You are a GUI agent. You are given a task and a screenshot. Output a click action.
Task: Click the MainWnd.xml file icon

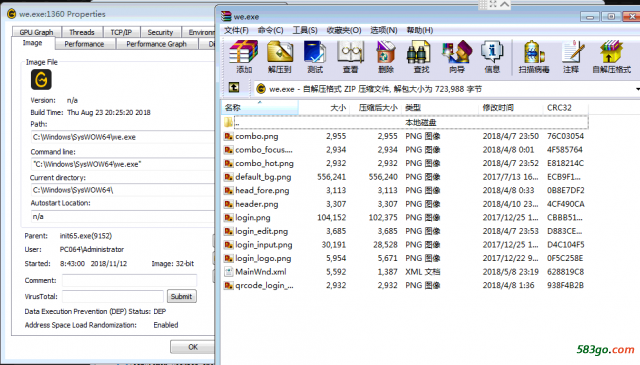point(229,272)
